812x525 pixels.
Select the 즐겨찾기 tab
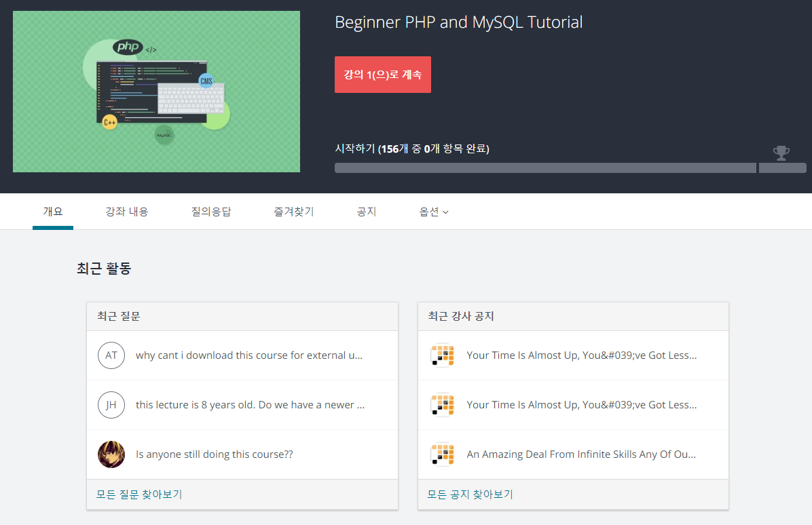(x=294, y=212)
